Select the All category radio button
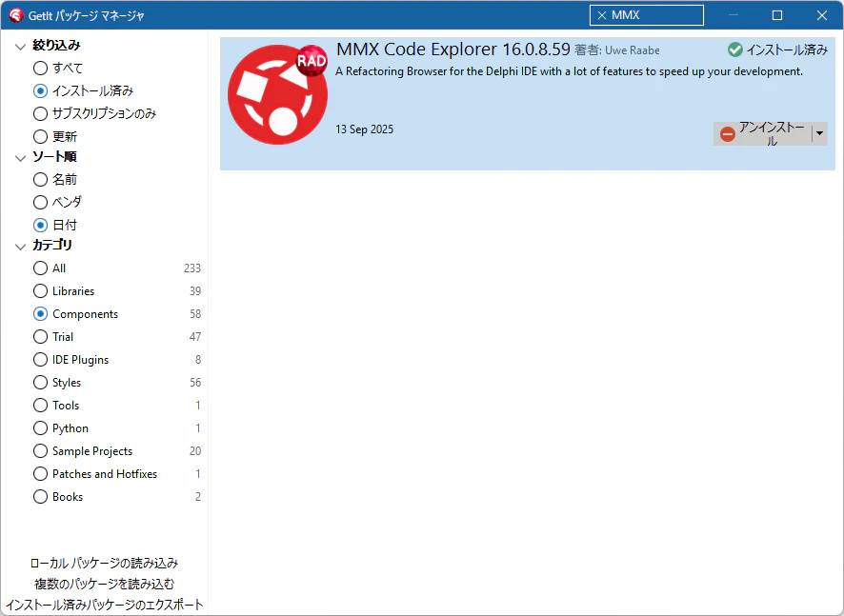844x616 pixels. click(x=40, y=268)
